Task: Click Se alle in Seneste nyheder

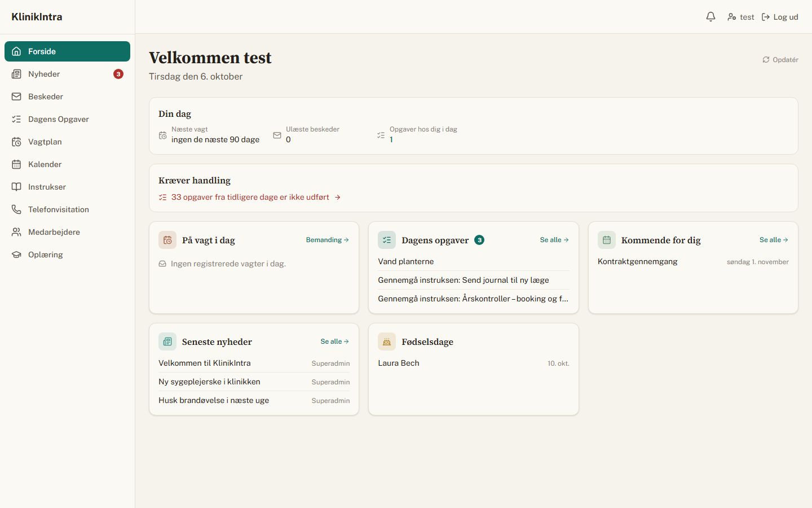Action: (x=335, y=341)
